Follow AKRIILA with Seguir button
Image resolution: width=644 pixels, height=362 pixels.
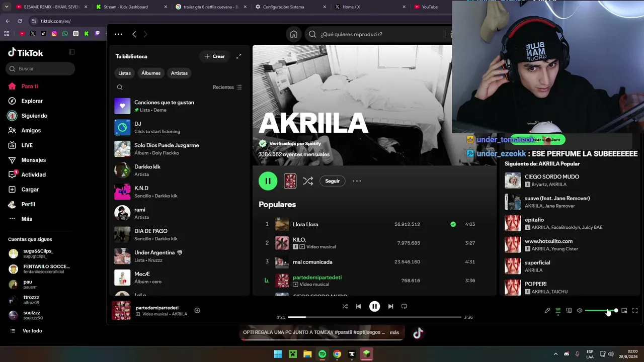tap(333, 181)
